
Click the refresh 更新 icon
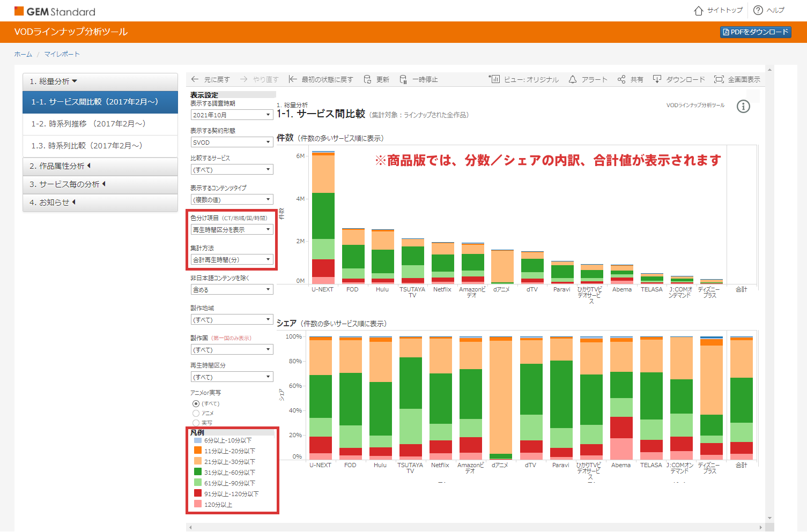click(367, 79)
